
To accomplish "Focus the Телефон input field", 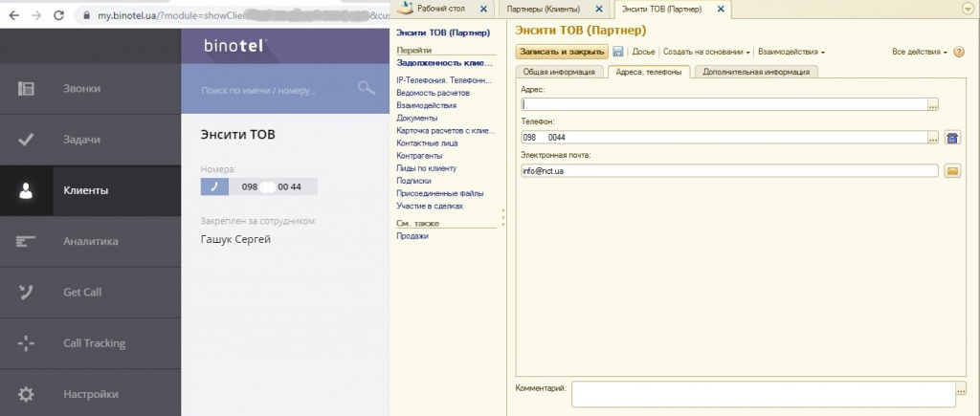I will [x=724, y=138].
